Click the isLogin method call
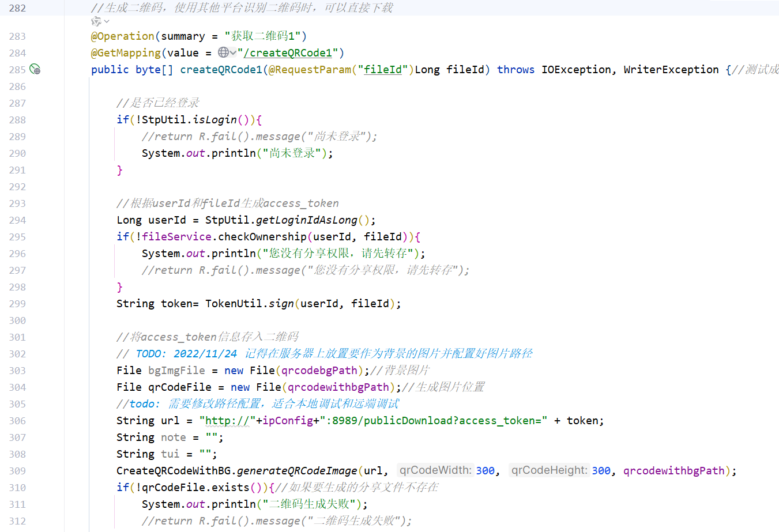This screenshot has height=532, width=779. 215,119
